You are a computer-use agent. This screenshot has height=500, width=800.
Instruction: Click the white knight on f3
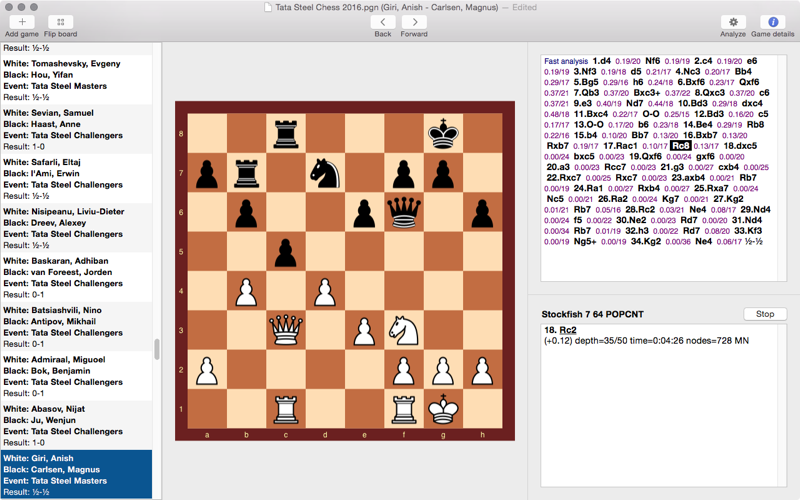click(404, 329)
